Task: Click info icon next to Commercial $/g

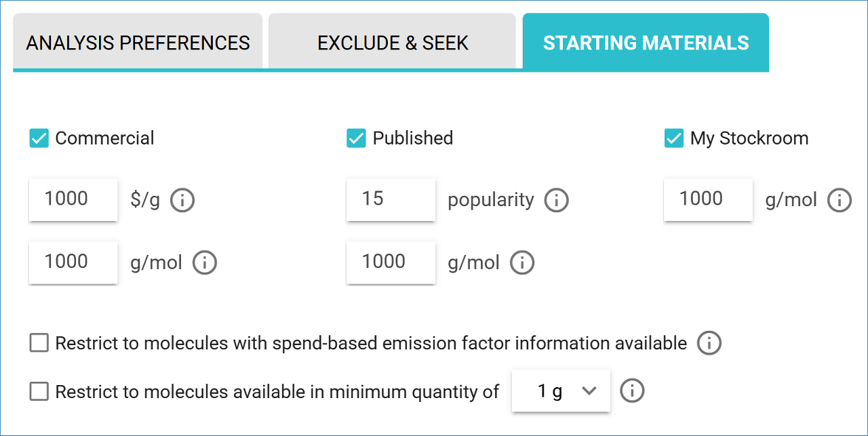Action: [x=182, y=200]
